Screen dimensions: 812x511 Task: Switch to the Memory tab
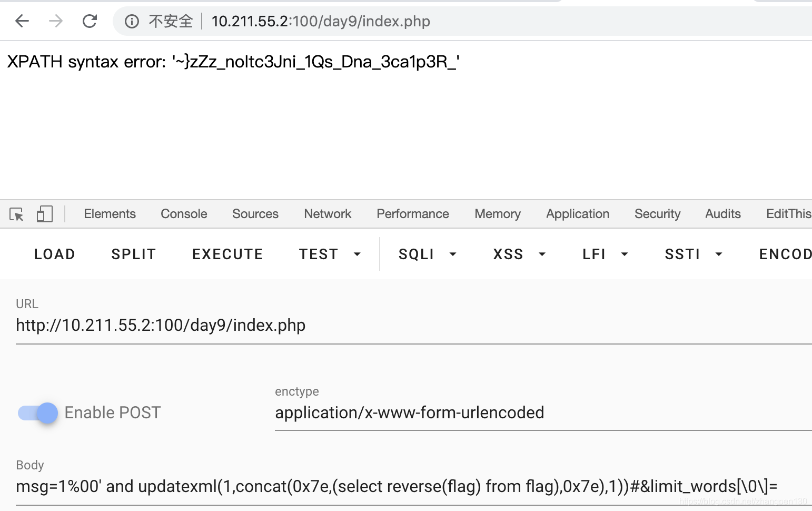coord(498,214)
